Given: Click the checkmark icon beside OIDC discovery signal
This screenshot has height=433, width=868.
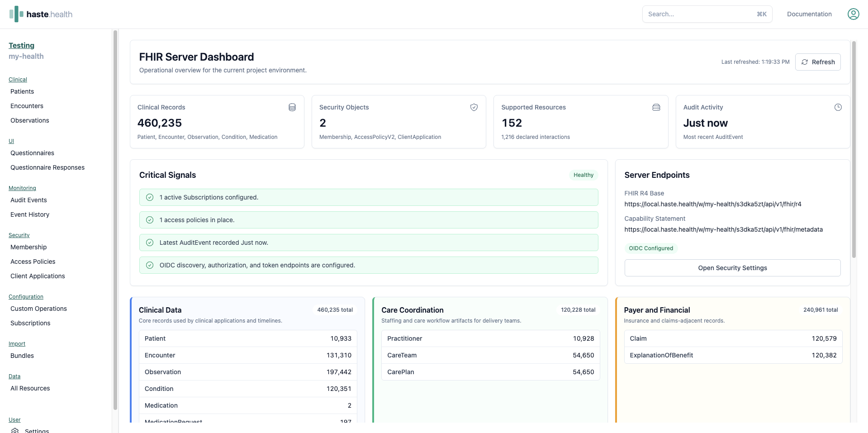Looking at the screenshot, I should tap(150, 265).
